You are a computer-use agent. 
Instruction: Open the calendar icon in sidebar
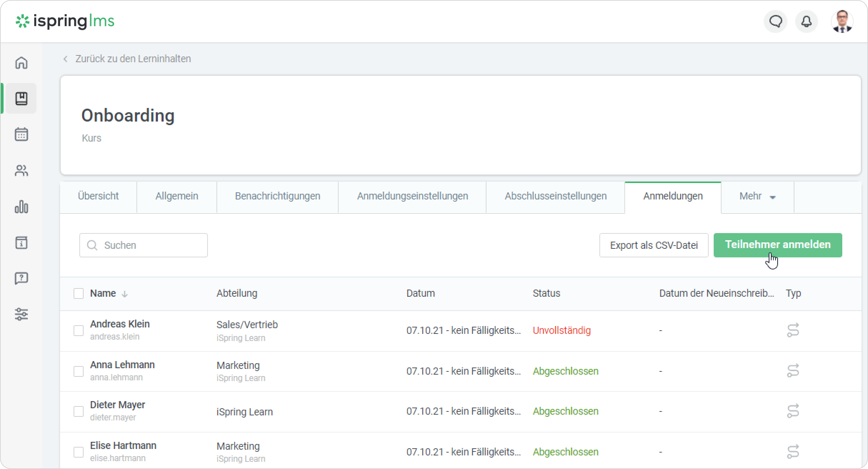pyautogui.click(x=21, y=134)
